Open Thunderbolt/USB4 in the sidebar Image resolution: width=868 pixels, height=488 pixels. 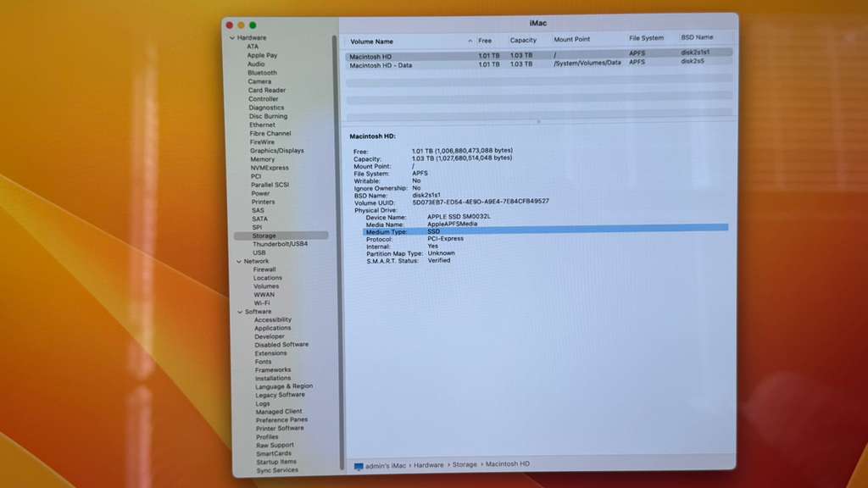[280, 244]
